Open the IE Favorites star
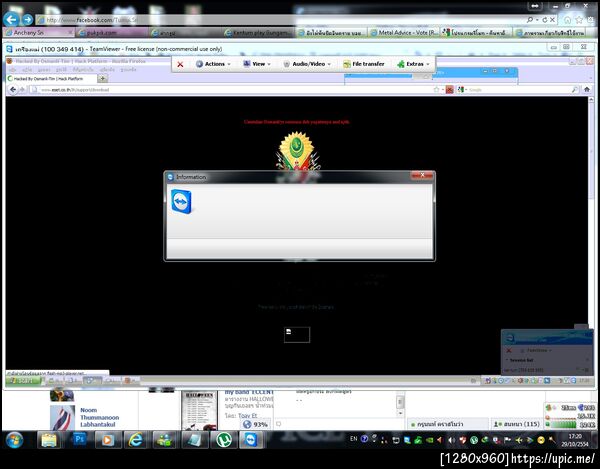Viewport: 600px width, 469px height. pyautogui.click(x=579, y=20)
